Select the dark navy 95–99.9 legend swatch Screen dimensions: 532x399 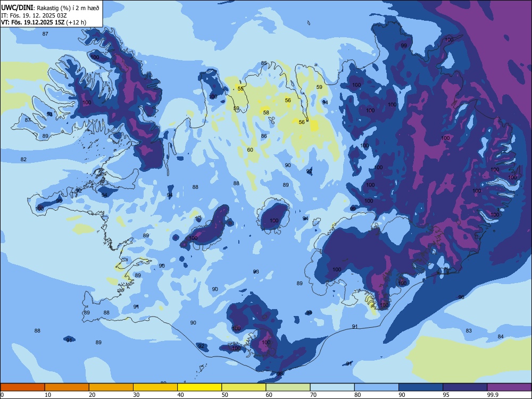[465, 387]
